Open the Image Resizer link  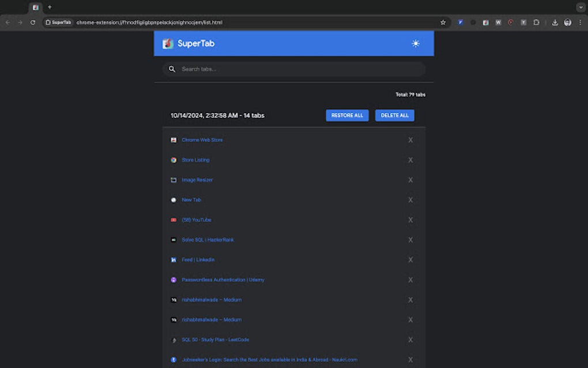pyautogui.click(x=197, y=179)
